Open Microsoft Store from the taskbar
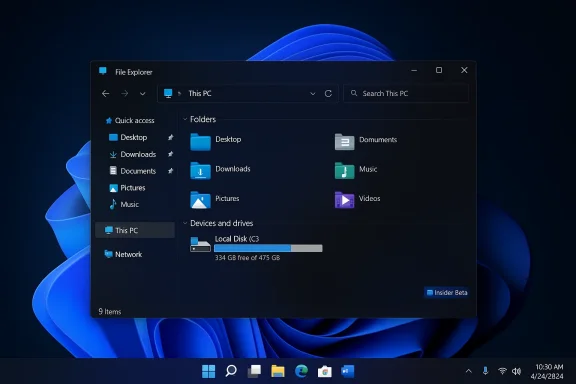The image size is (576, 384). (x=324, y=372)
